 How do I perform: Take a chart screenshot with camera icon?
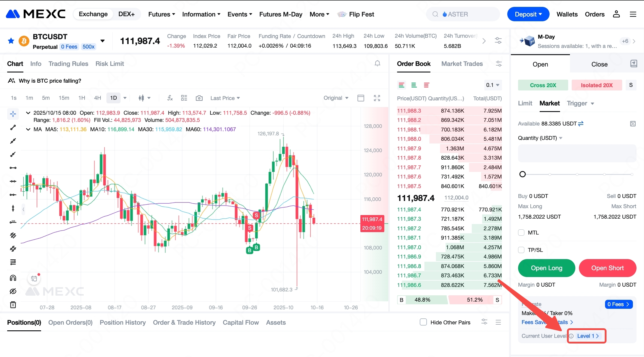[x=199, y=98]
